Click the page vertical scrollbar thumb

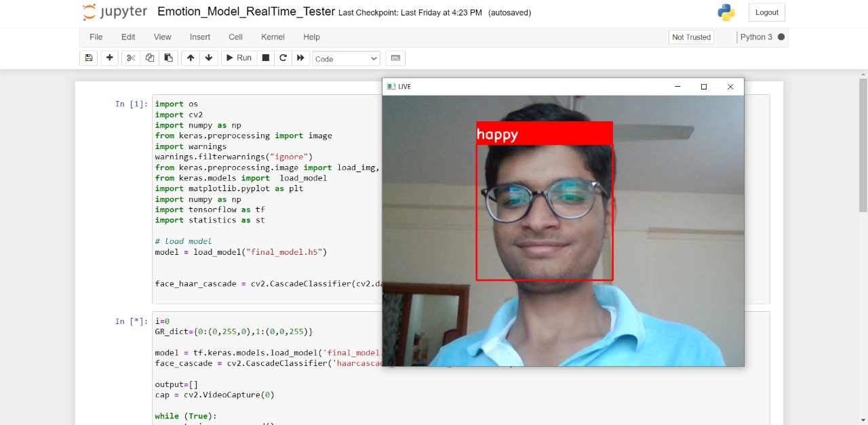click(x=863, y=146)
